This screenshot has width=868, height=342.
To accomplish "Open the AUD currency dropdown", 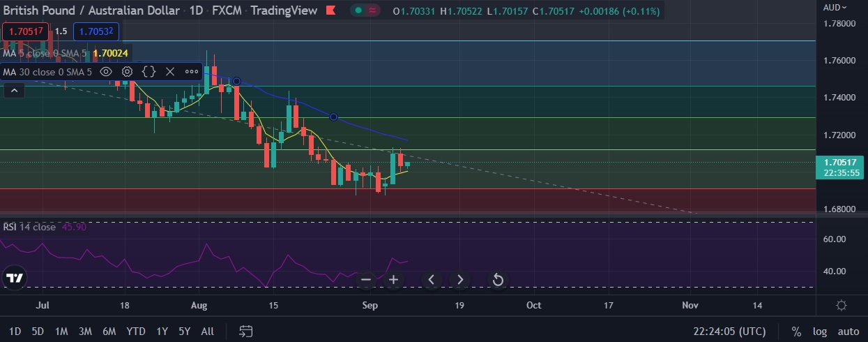I will 835,8.
